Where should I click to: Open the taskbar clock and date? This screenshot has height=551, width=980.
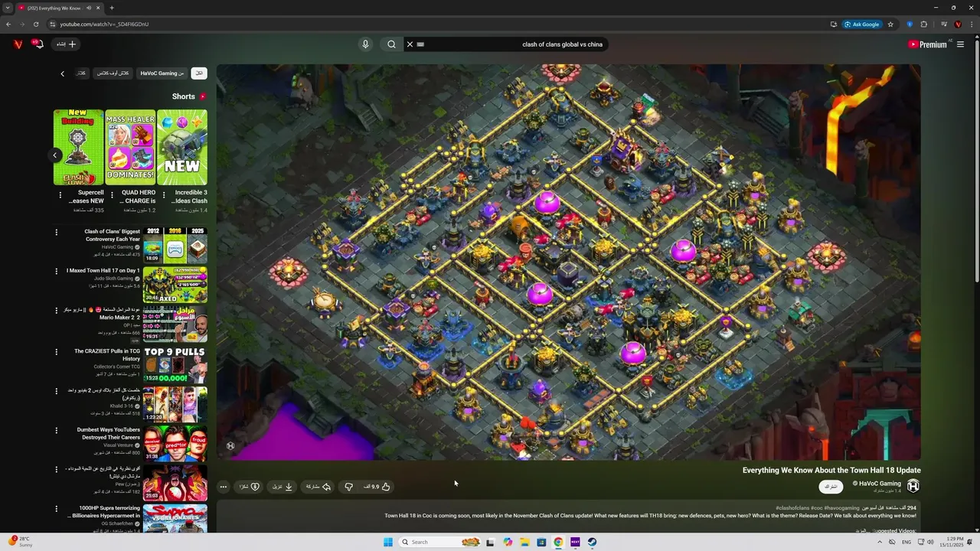(x=950, y=542)
